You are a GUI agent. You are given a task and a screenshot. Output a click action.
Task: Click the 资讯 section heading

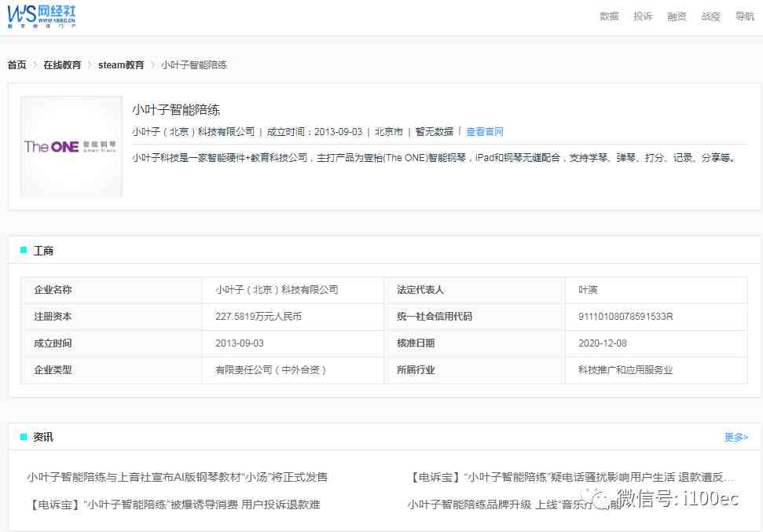[x=42, y=437]
